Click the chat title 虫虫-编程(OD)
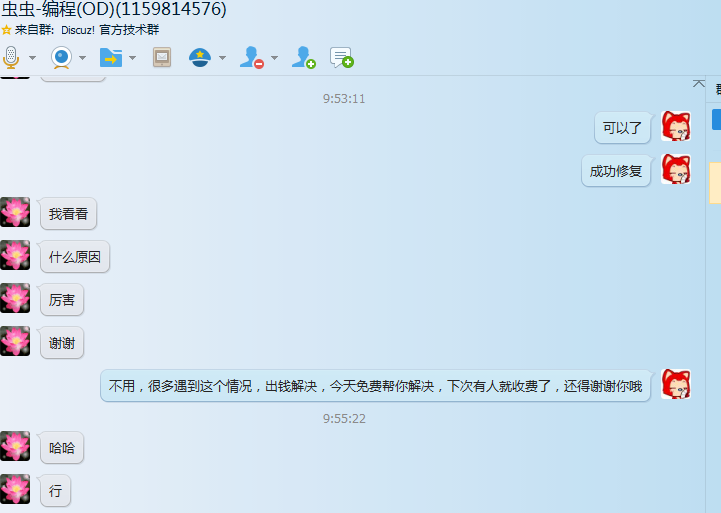The height and width of the screenshot is (513, 721). pyautogui.click(x=114, y=9)
